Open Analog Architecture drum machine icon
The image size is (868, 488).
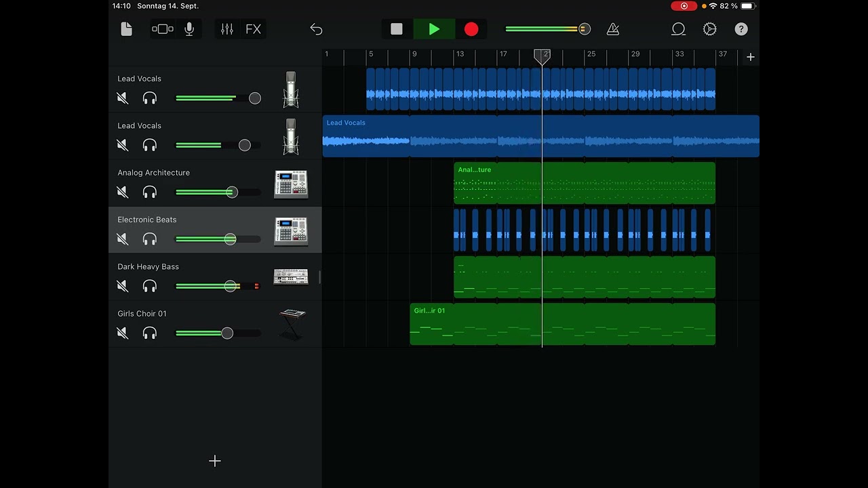pos(291,184)
